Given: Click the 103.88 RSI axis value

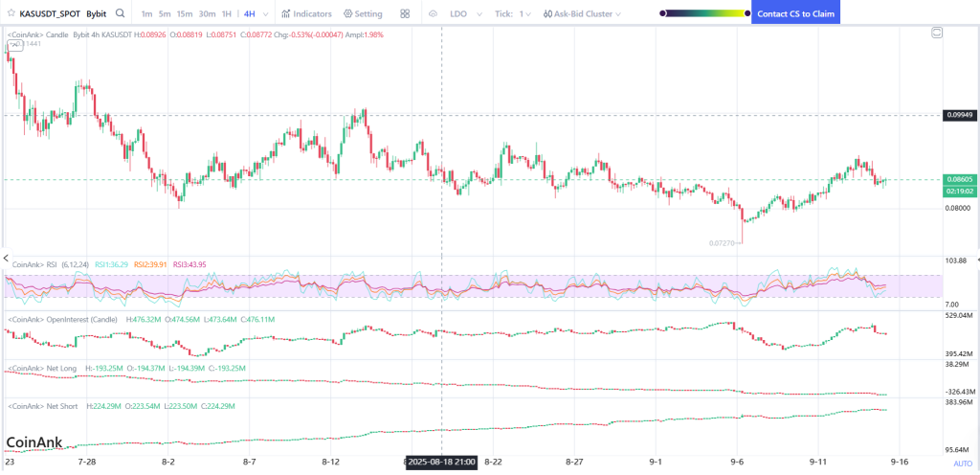Looking at the screenshot, I should point(957,260).
